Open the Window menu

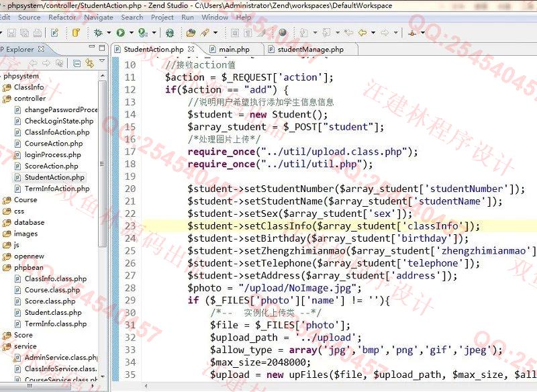tap(215, 17)
